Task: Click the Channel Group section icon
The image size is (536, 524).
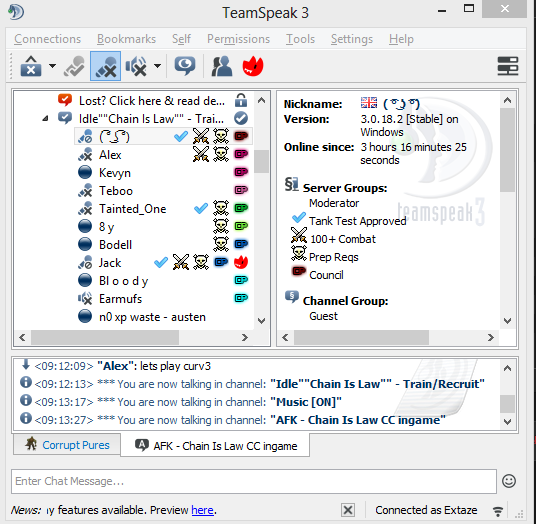Action: coord(292,297)
